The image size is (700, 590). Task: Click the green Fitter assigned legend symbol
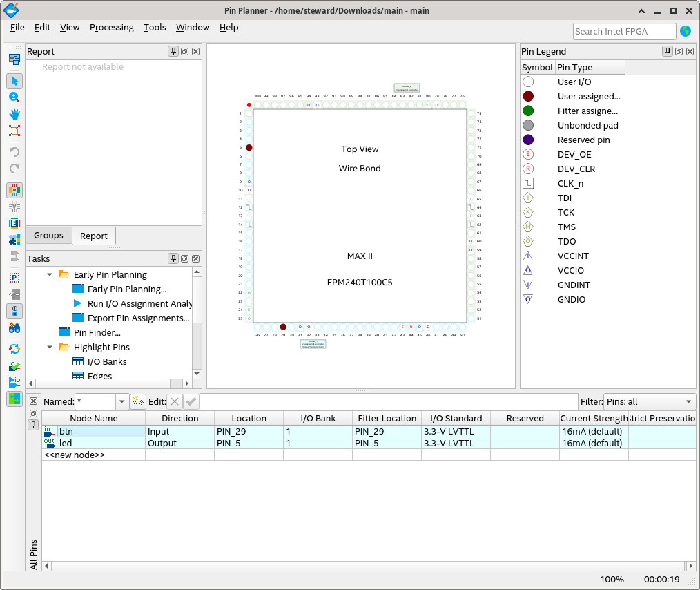pos(528,111)
